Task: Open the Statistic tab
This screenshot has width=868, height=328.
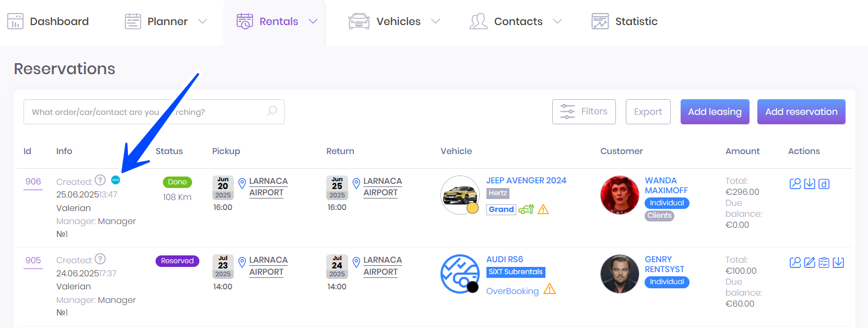Action: [x=625, y=21]
